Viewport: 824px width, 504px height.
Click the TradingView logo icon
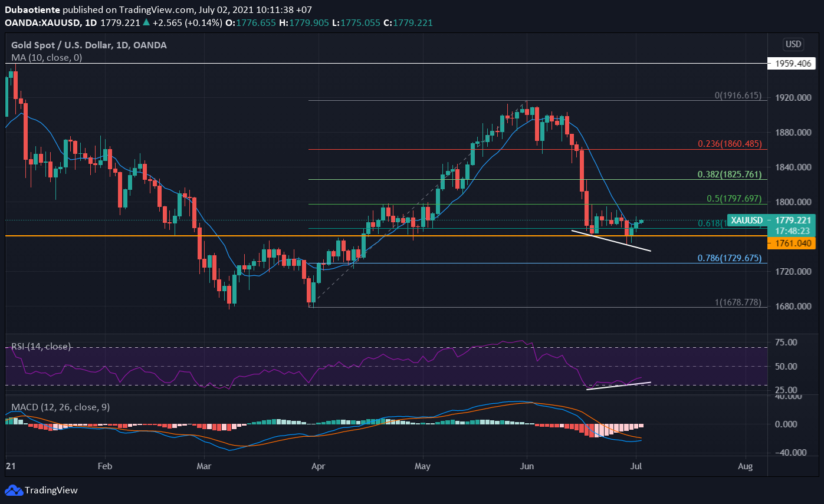[x=14, y=490]
